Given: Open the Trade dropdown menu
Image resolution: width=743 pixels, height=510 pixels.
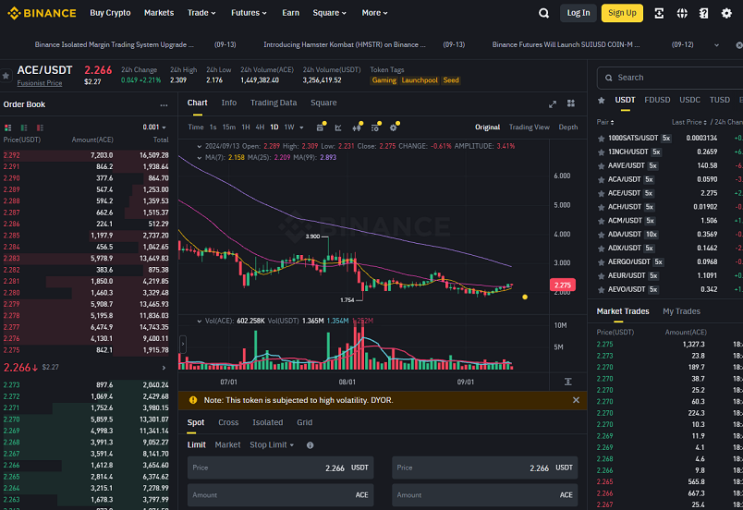Looking at the screenshot, I should click(x=201, y=13).
